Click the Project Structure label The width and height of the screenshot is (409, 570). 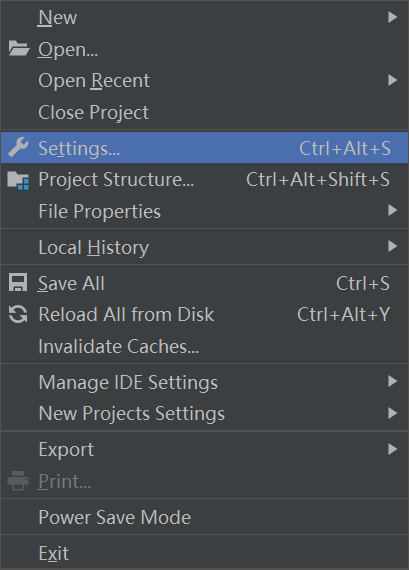(116, 180)
